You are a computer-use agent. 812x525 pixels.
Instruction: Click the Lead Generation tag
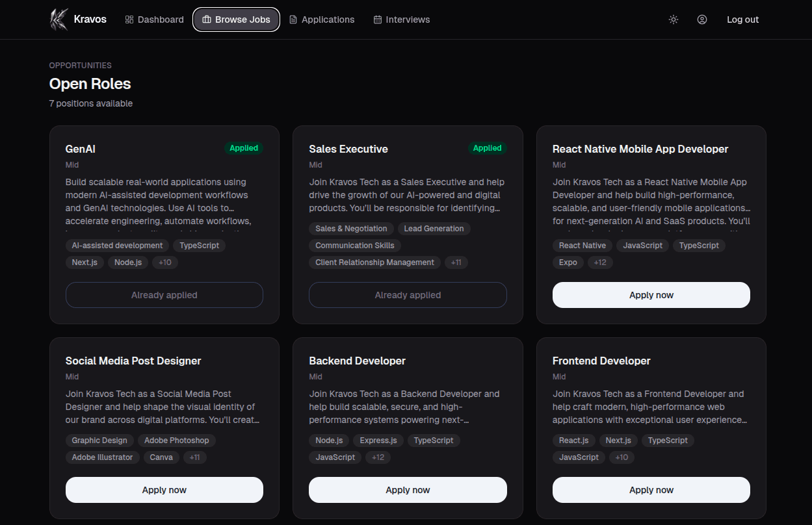point(434,229)
